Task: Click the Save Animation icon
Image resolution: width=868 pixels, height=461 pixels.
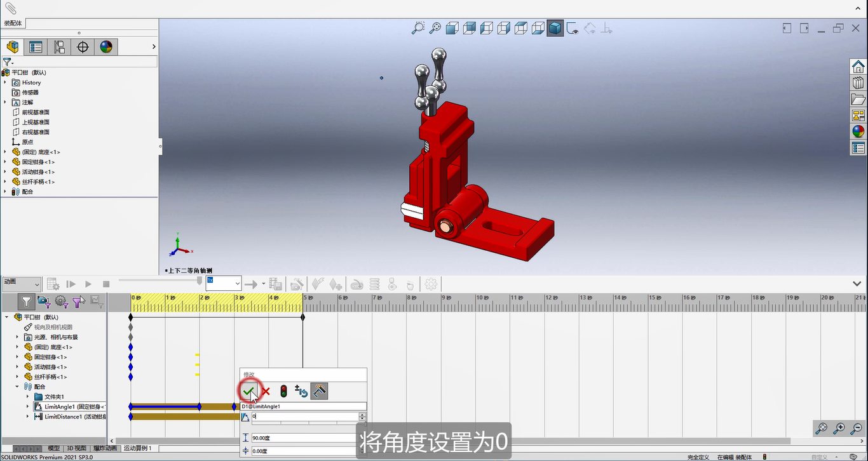Action: (275, 284)
